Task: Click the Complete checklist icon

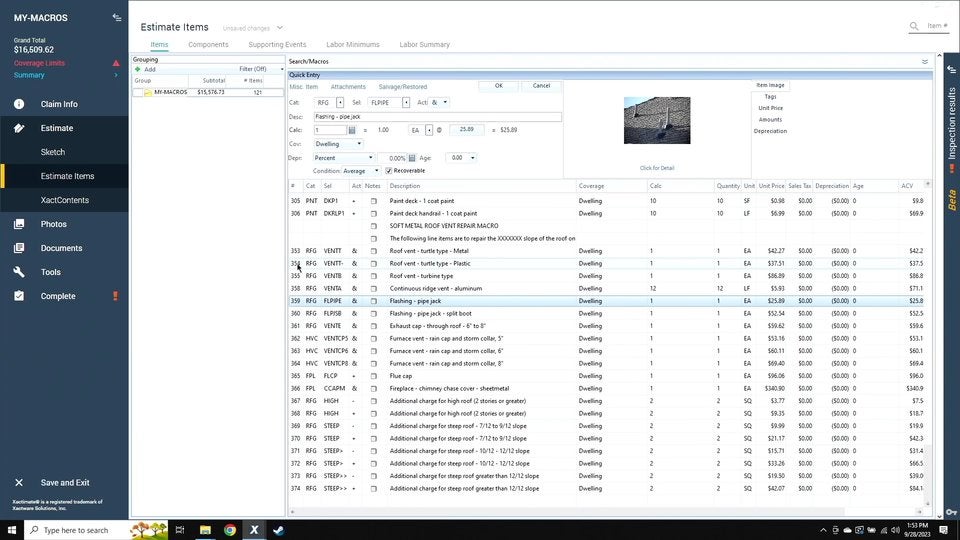Action: 19,296
